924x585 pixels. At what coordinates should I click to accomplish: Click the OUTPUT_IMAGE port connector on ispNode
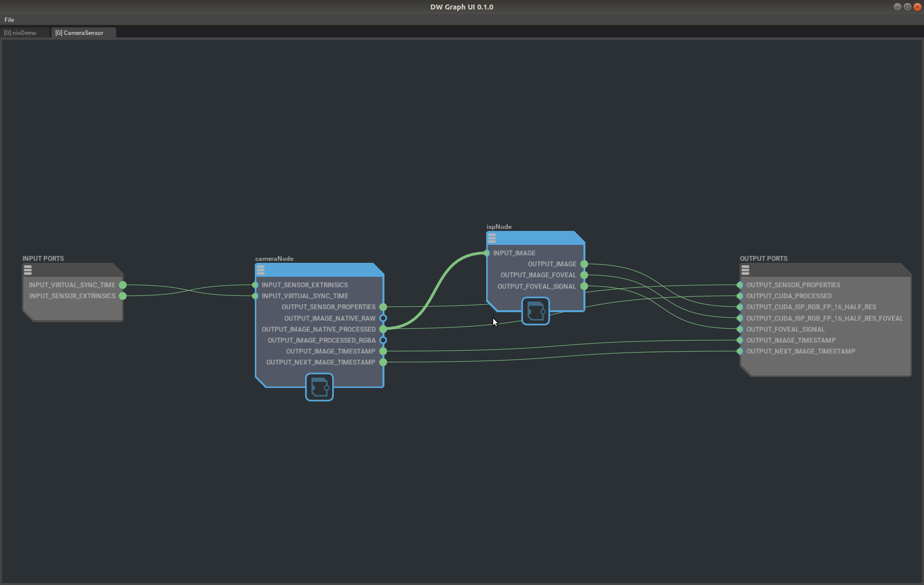584,264
